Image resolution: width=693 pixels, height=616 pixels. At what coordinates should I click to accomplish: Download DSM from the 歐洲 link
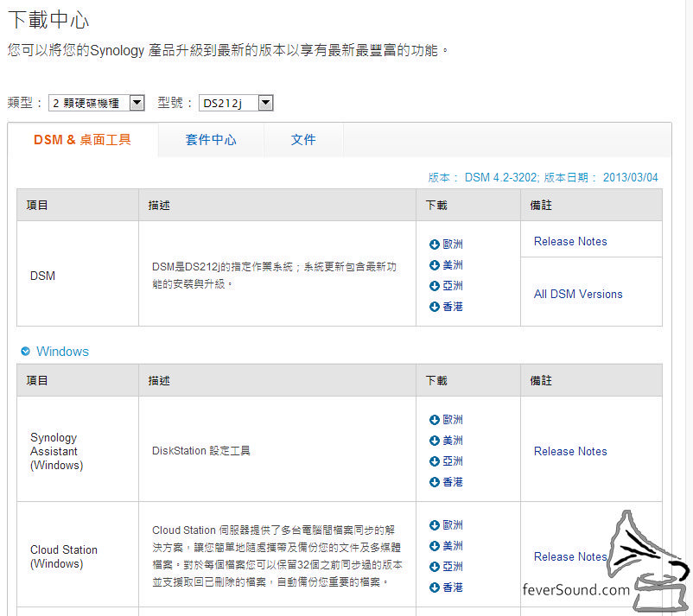click(453, 244)
